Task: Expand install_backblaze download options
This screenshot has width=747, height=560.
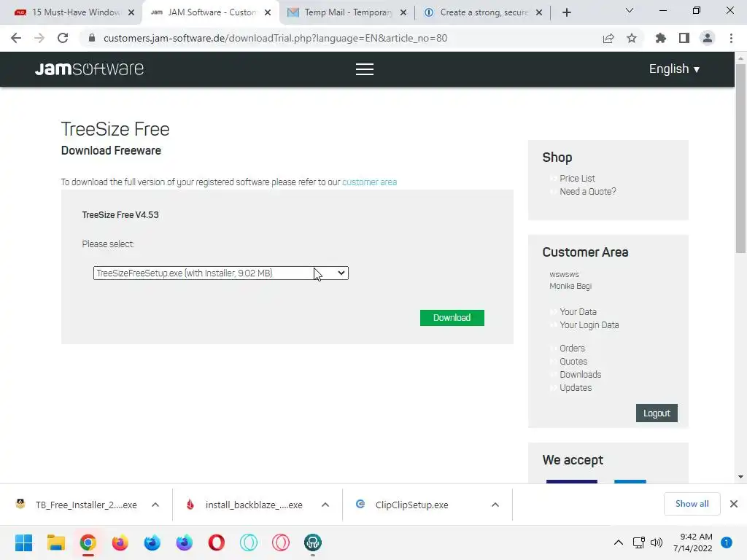Action: click(325, 505)
